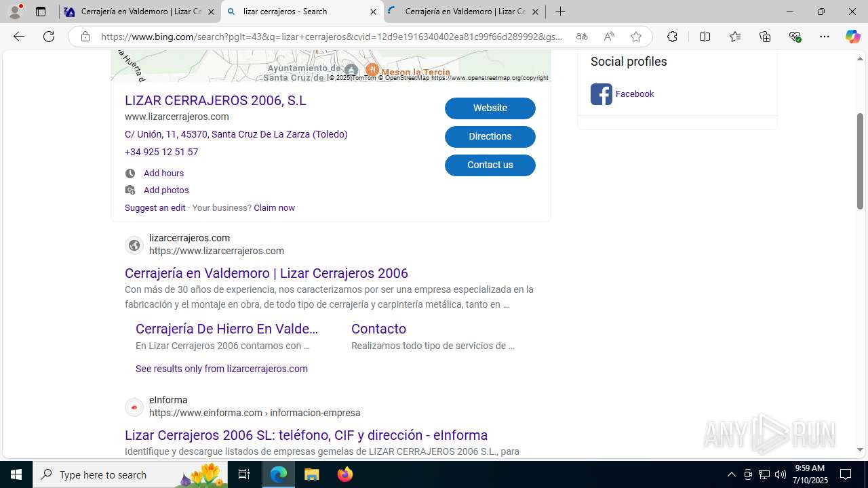Open Edge Settings and more menu
This screenshot has height=488, width=868.
(x=825, y=37)
